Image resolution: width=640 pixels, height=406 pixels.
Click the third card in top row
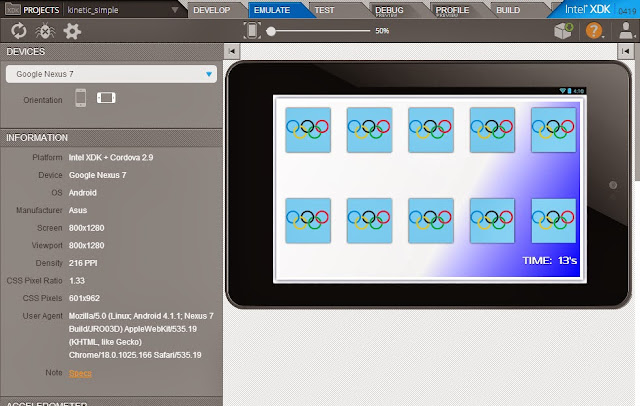(x=431, y=130)
